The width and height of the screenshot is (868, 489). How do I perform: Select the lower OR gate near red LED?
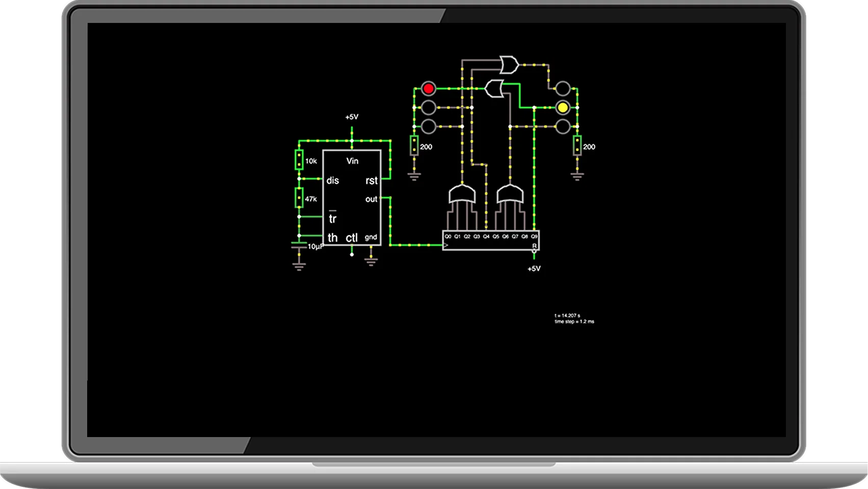pos(494,89)
